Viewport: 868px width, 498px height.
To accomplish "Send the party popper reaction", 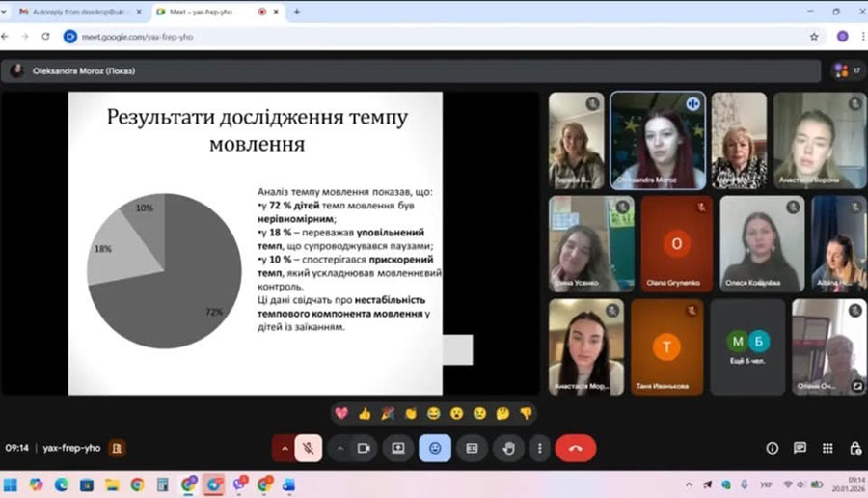I will pyautogui.click(x=388, y=413).
